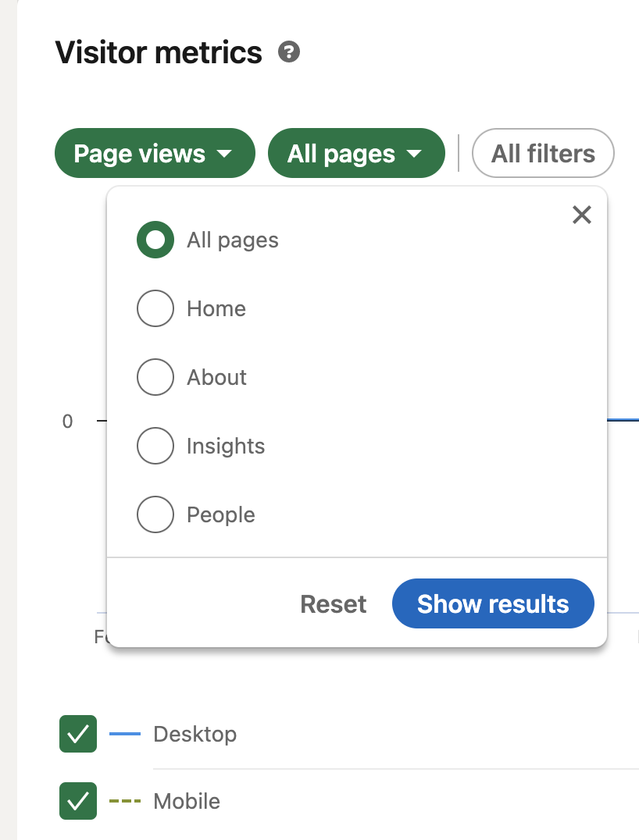
Task: Select the Home radio button
Action: [x=155, y=308]
